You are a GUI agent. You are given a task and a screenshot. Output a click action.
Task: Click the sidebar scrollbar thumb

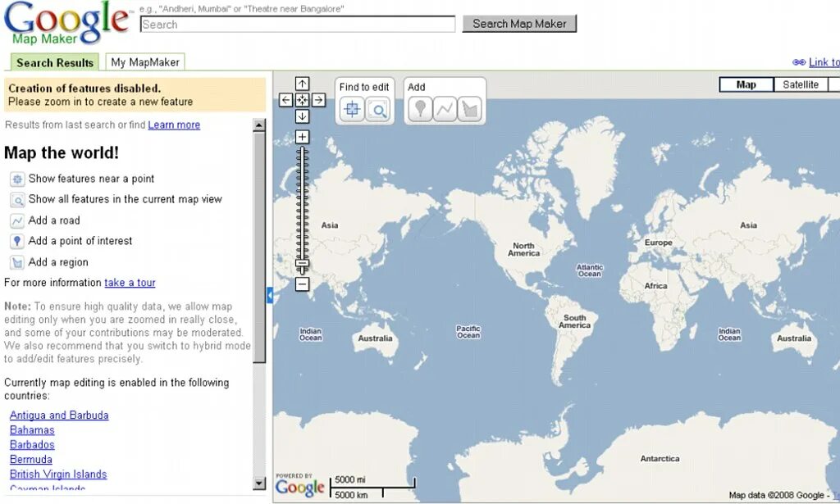(259, 247)
